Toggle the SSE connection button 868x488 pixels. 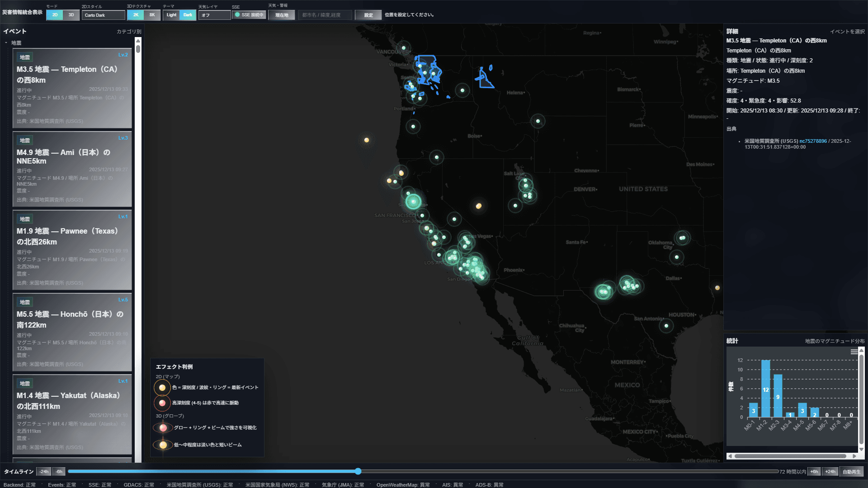point(249,15)
